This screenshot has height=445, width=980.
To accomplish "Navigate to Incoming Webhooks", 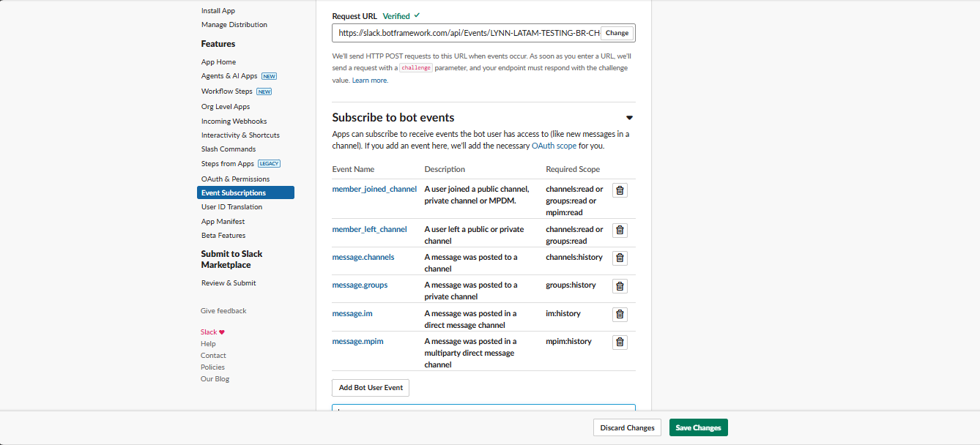I will pyautogui.click(x=234, y=121).
